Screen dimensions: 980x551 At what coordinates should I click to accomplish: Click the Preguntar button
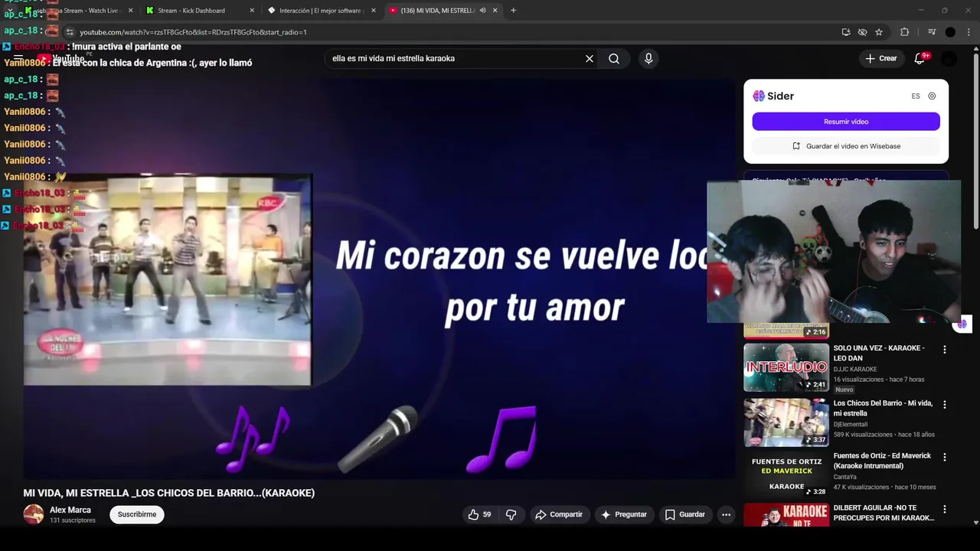624,514
